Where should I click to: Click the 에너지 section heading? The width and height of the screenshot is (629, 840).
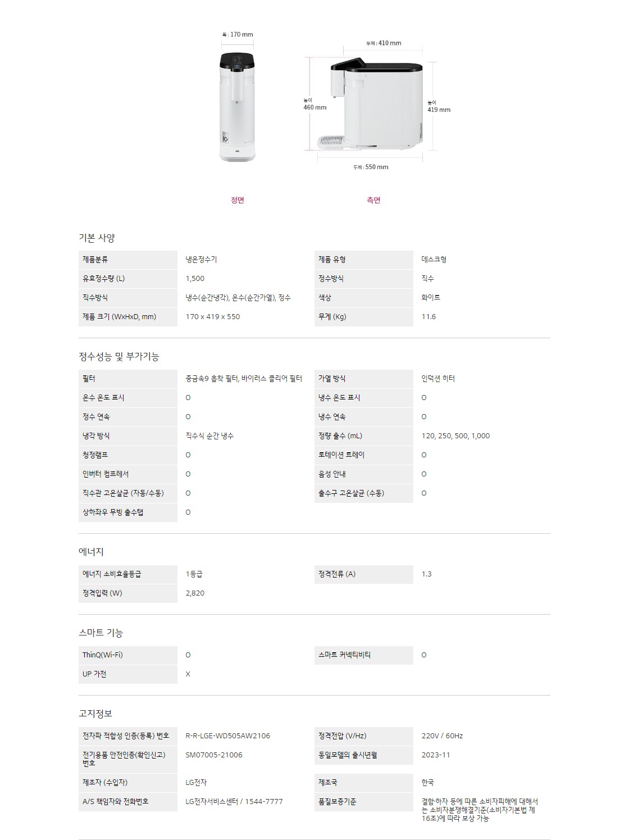(91, 552)
